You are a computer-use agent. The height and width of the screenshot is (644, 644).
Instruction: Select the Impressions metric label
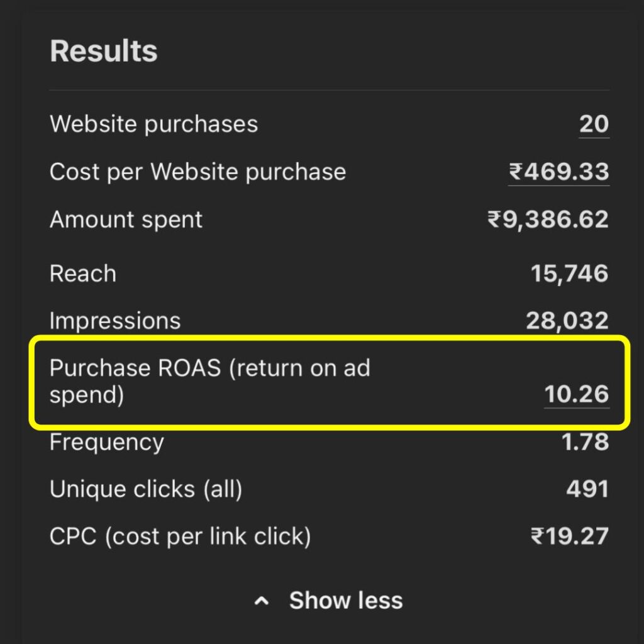(115, 321)
